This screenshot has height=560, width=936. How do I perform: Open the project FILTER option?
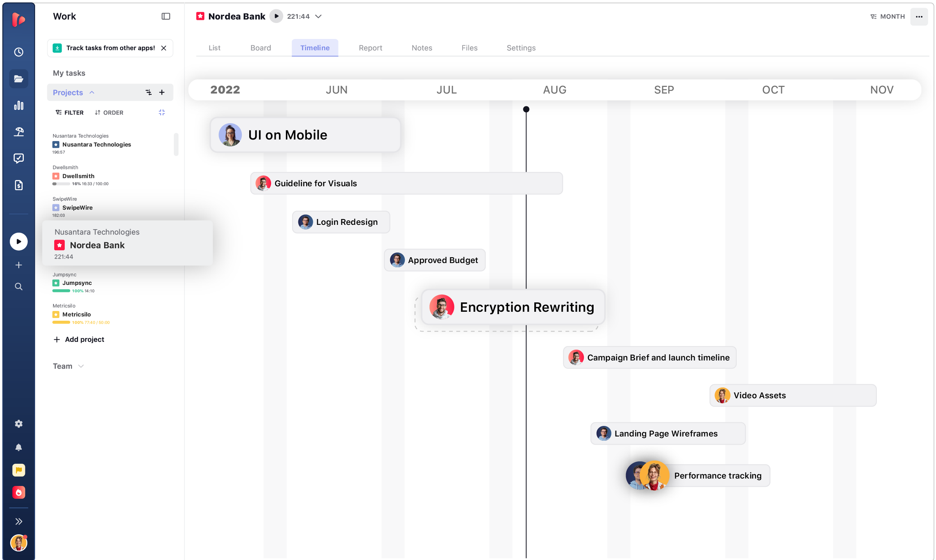[x=70, y=113]
